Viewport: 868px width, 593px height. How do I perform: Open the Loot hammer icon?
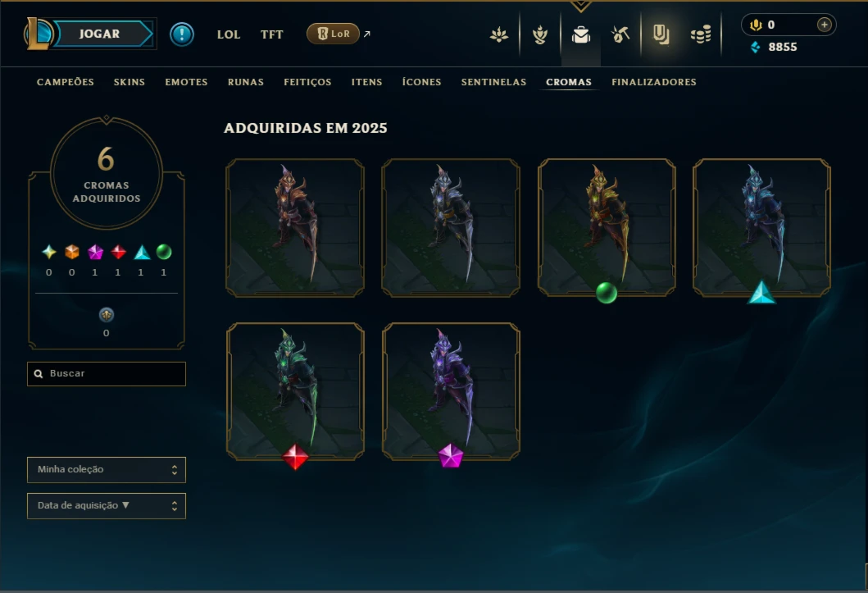click(620, 35)
